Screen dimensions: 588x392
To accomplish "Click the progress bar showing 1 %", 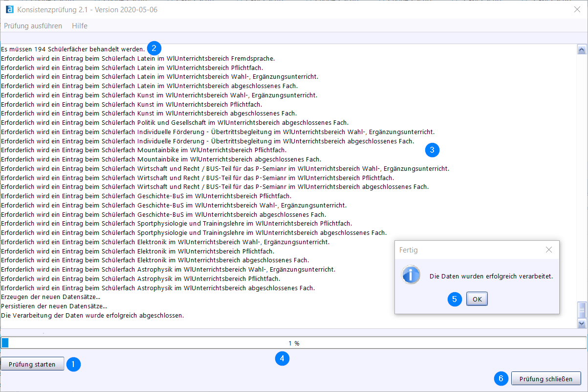I will (294, 343).
